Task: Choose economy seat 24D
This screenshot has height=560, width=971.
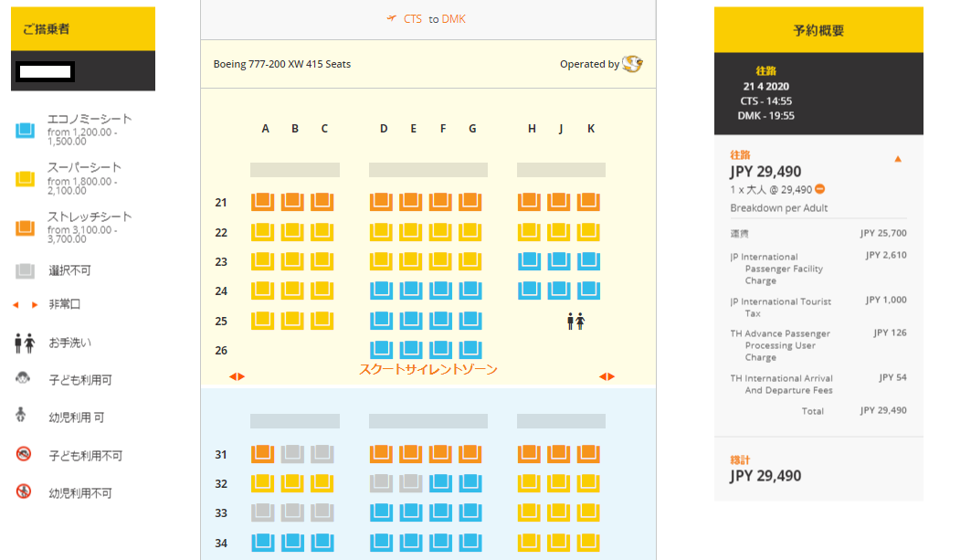Action: (381, 290)
